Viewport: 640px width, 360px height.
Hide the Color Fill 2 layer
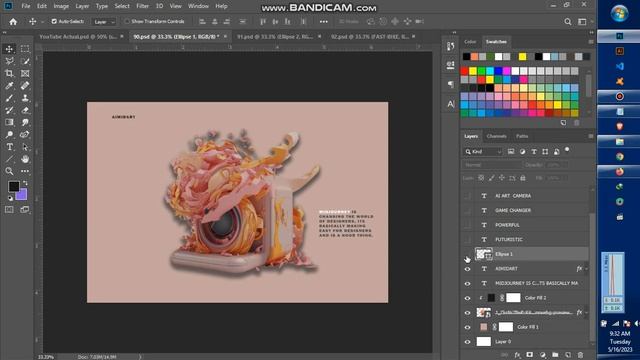(468, 298)
